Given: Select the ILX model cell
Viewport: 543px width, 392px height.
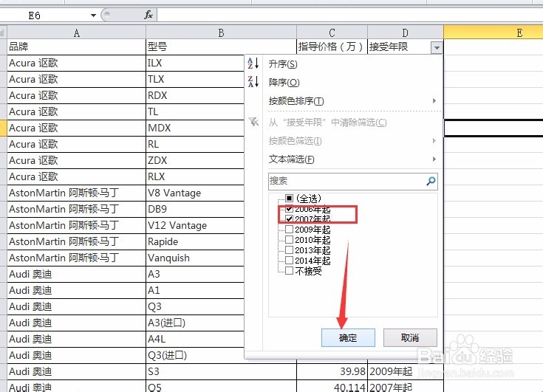Looking at the screenshot, I should click(195, 63).
